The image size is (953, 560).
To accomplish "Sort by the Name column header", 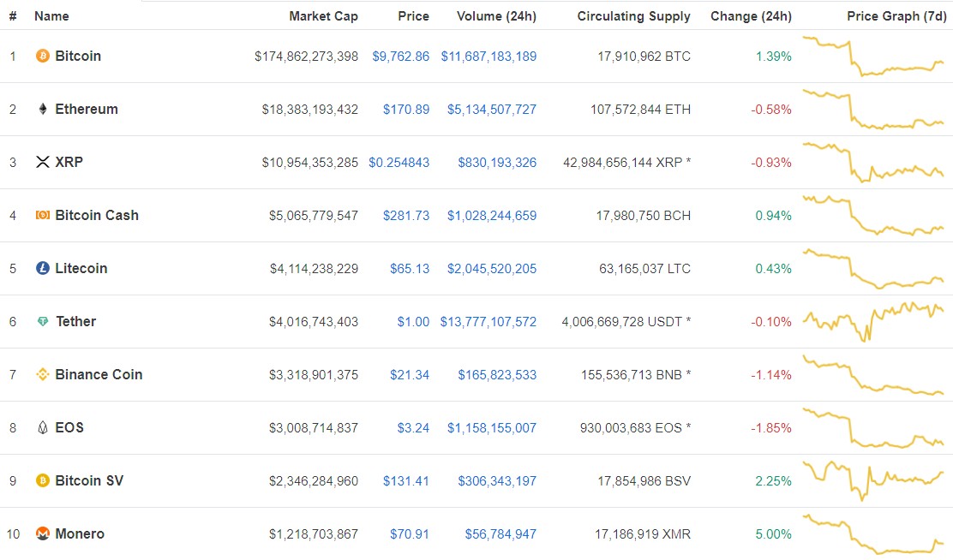I will point(51,16).
